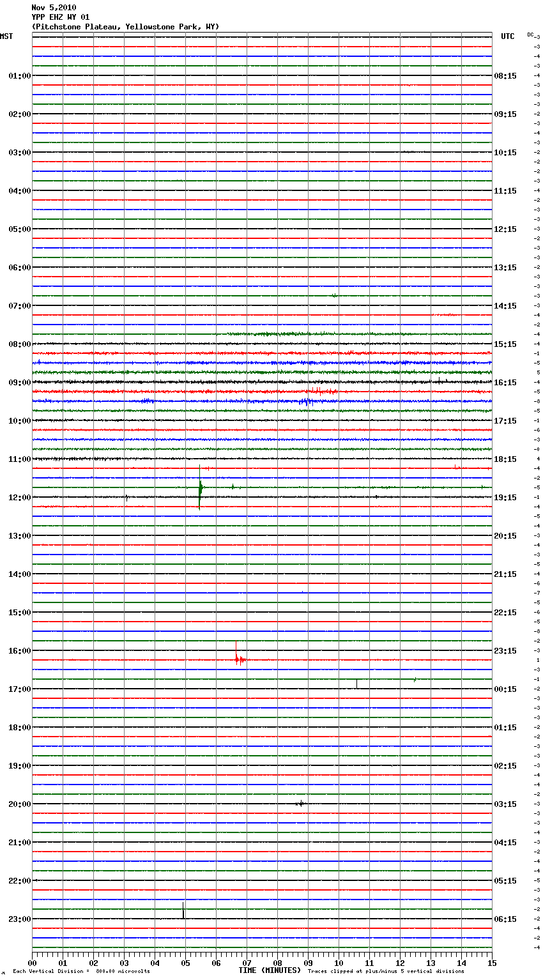Click the black spike just above 17:00 trace
The width and height of the screenshot is (543, 980).
[x=356, y=684]
